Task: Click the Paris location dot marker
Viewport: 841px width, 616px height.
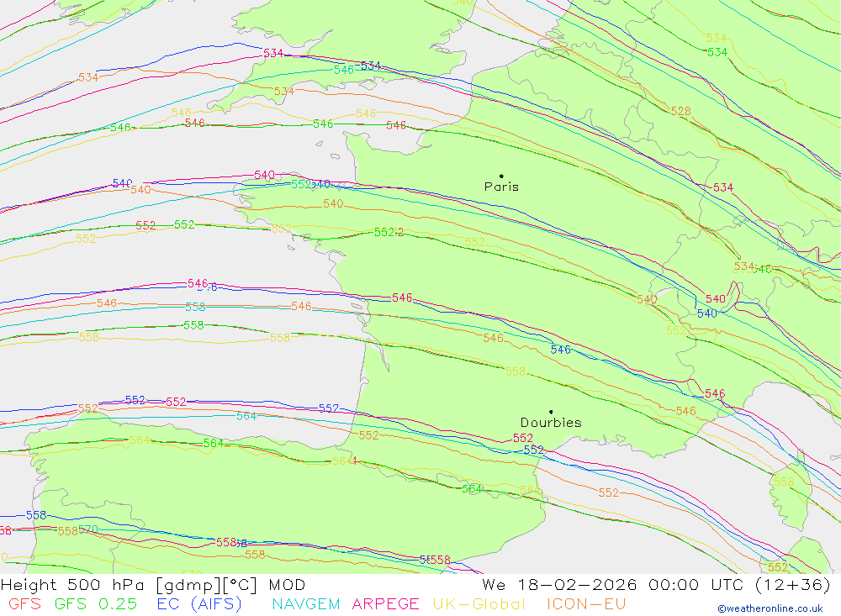Action: (x=501, y=176)
